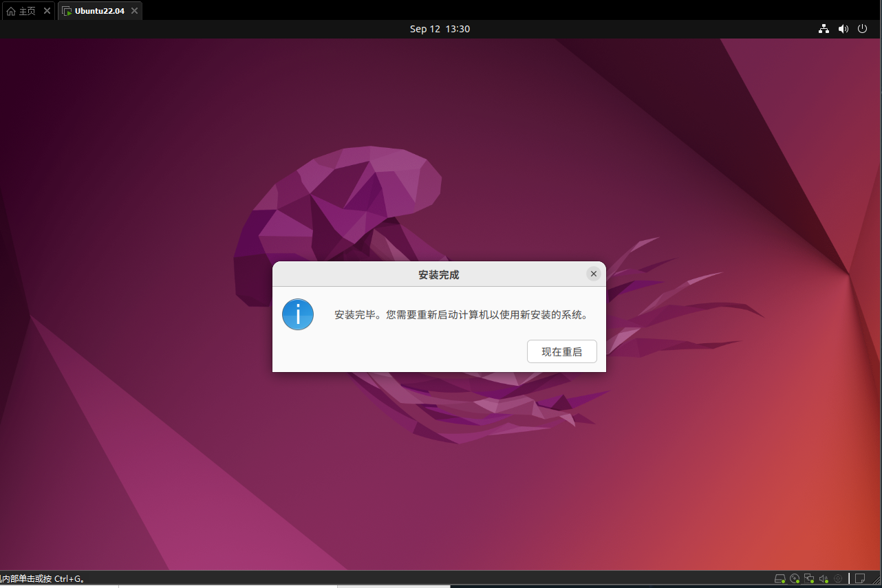
Task: Open the clock showing Sep 12 13:30
Action: click(x=440, y=29)
